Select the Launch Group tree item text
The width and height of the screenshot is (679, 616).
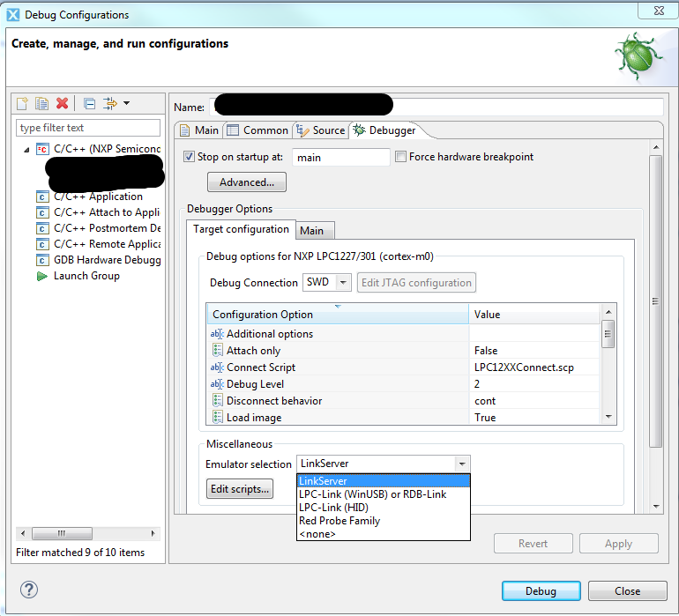click(x=86, y=276)
